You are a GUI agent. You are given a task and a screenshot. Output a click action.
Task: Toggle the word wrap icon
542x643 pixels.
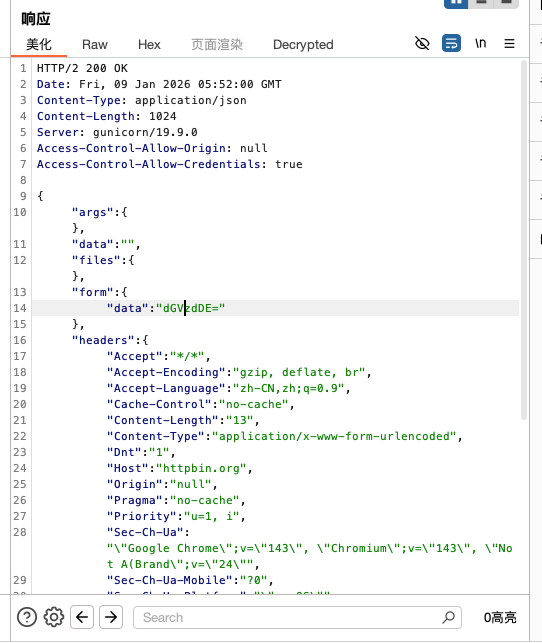click(451, 43)
